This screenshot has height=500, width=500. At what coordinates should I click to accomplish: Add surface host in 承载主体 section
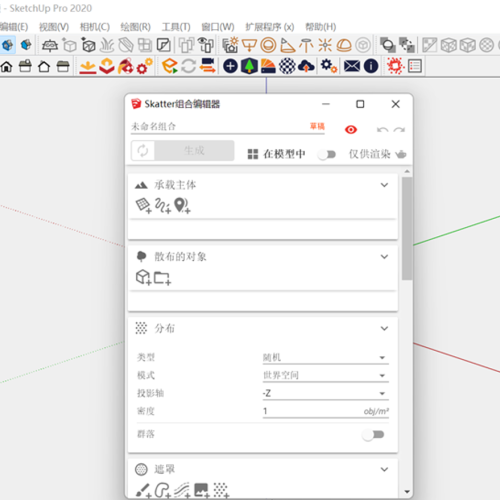[x=144, y=205]
